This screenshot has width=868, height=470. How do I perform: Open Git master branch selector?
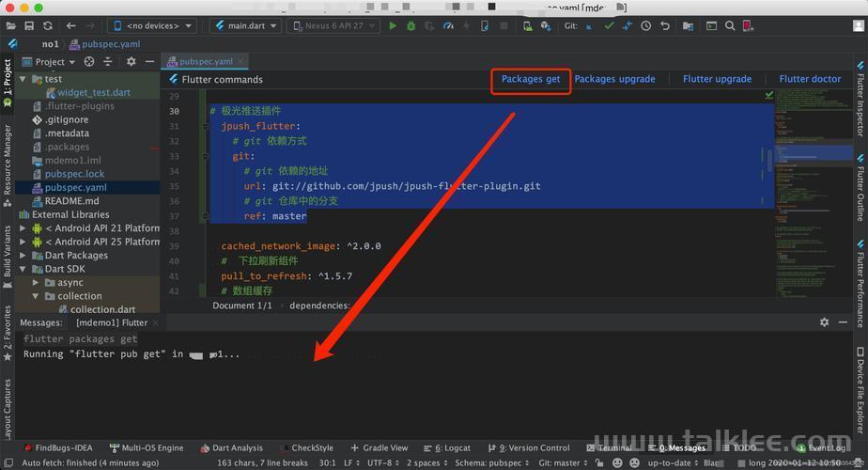pos(563,462)
